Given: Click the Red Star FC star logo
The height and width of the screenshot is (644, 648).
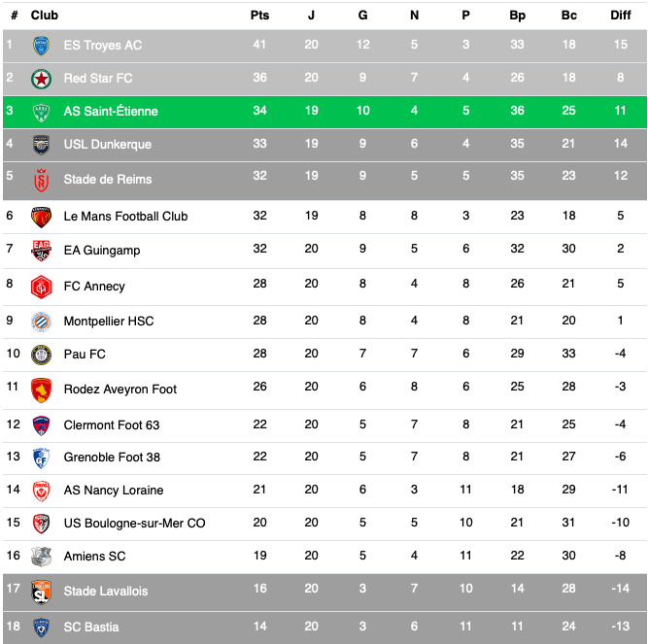Looking at the screenshot, I should pos(41,78).
